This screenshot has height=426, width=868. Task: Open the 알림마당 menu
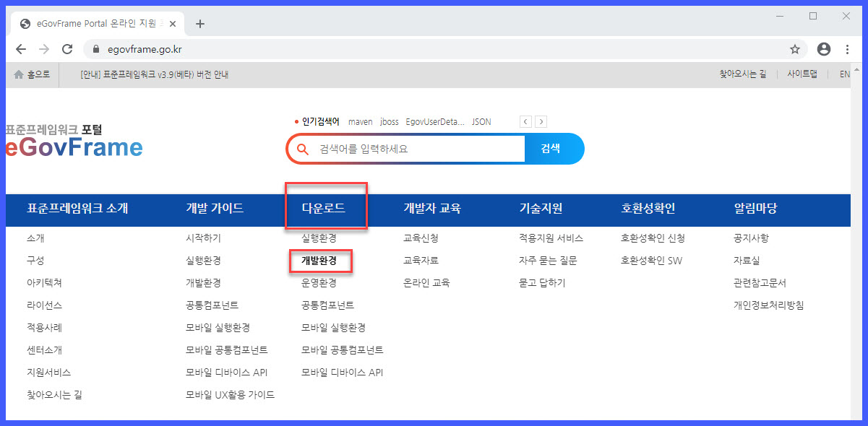coord(755,209)
